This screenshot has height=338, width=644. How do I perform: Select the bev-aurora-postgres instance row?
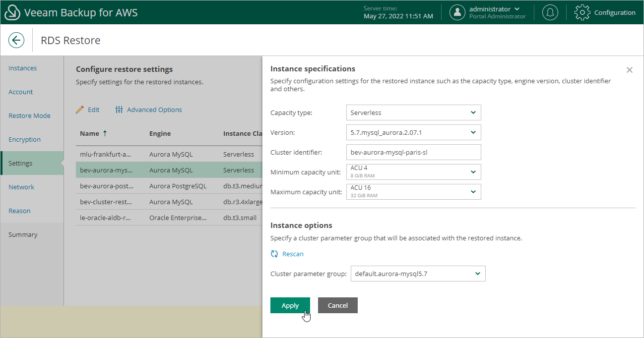(x=169, y=186)
